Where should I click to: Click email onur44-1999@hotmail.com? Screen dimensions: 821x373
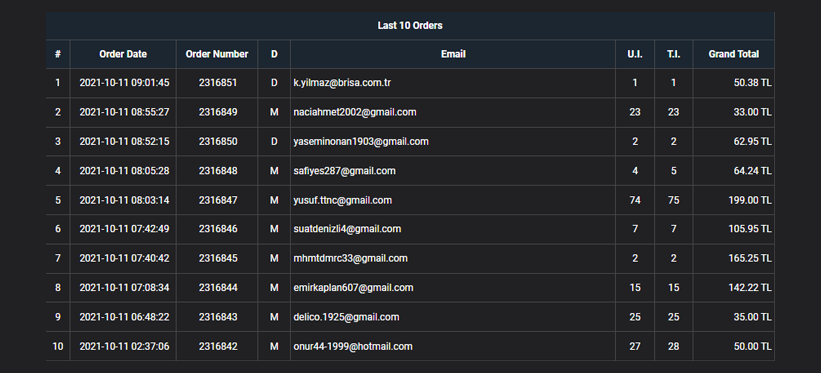(x=353, y=346)
